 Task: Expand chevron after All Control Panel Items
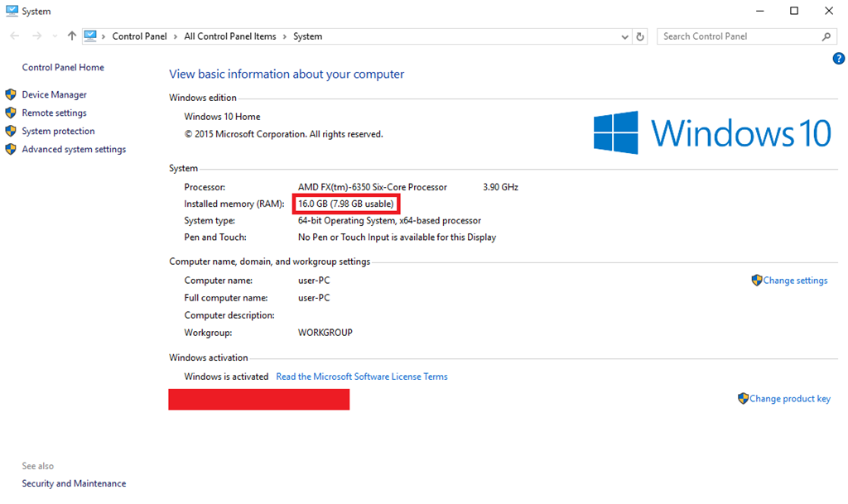point(285,36)
